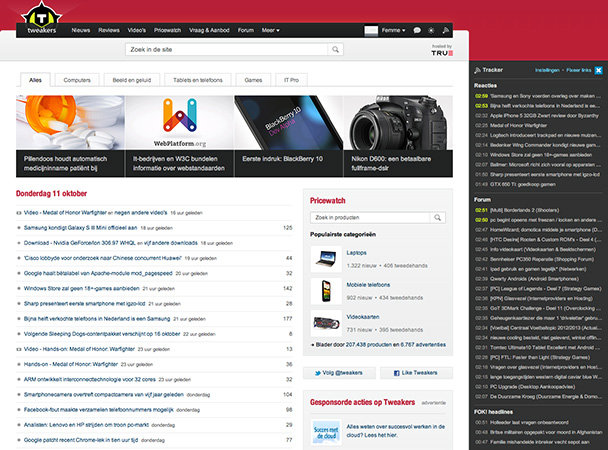Open Analisten: Lenovo en HP strijden article
Image resolution: width=608 pixels, height=450 pixels.
[x=86, y=425]
